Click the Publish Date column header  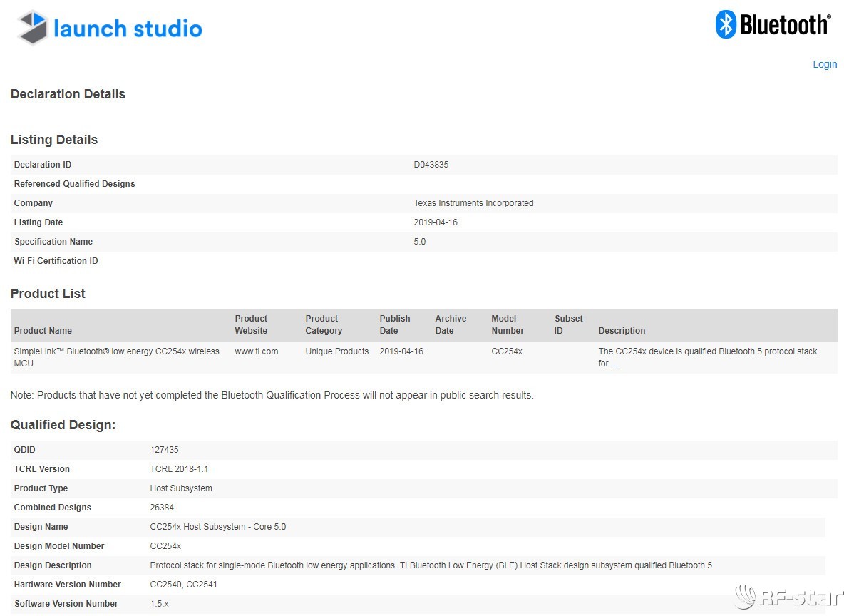point(394,324)
